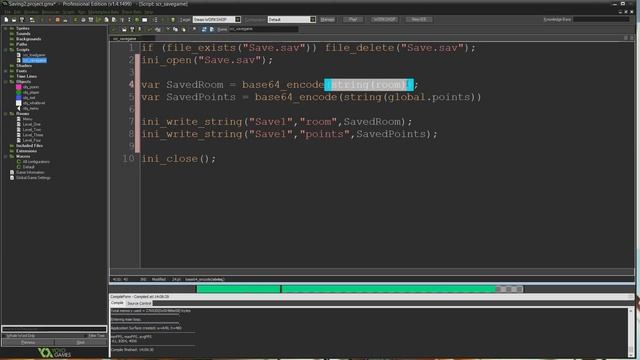Open the Resources menu
640x360 pixels.
coord(50,12)
